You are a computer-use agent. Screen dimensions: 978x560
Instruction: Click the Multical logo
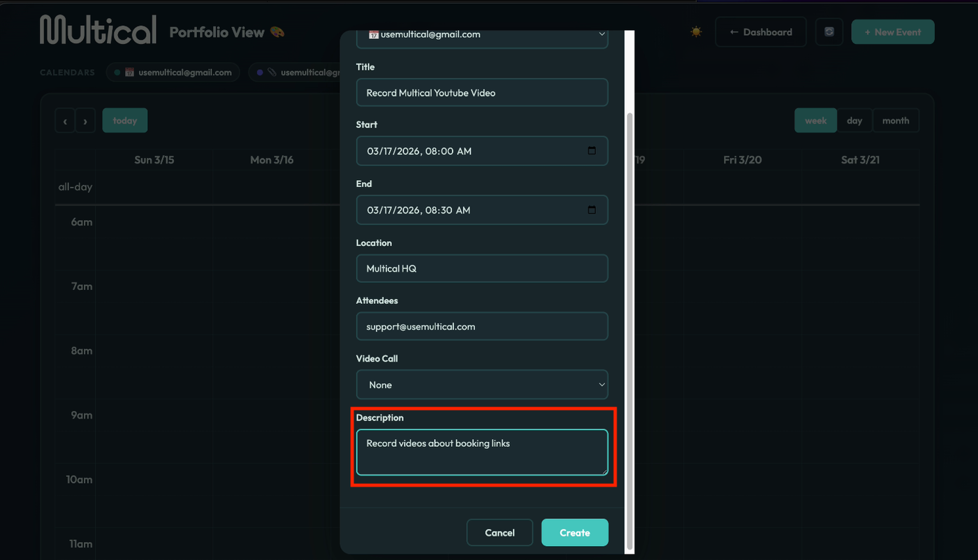coord(98,30)
